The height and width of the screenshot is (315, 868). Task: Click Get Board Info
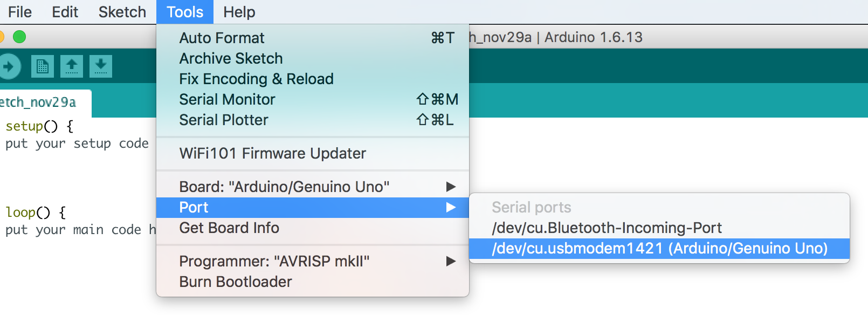[x=229, y=228]
